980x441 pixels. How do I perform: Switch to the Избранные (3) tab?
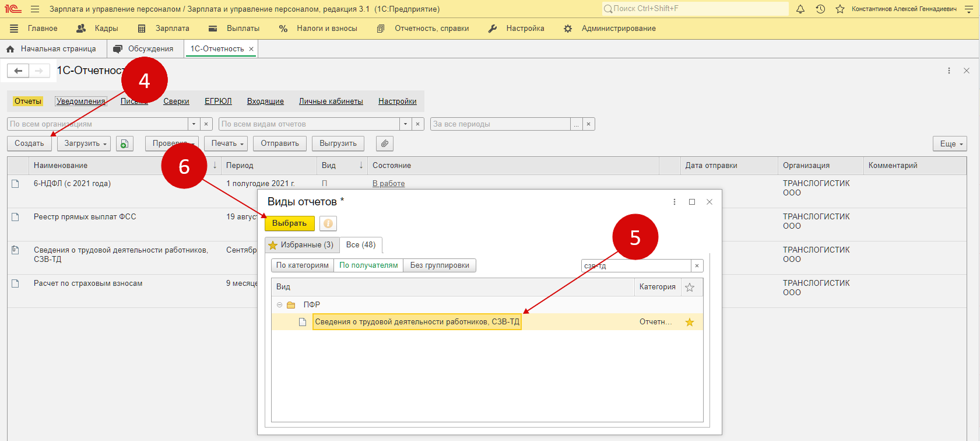pyautogui.click(x=301, y=245)
